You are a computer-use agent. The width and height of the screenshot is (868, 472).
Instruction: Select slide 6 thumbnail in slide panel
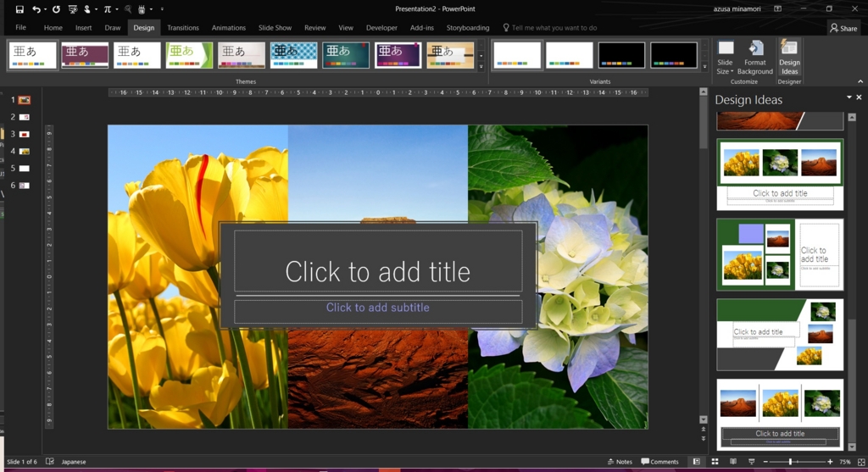25,186
